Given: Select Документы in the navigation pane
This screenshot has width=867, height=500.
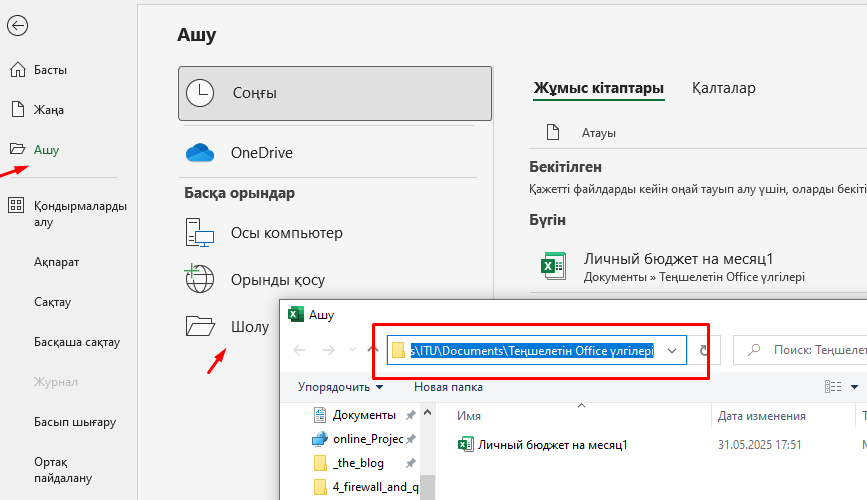Looking at the screenshot, I should (x=364, y=415).
